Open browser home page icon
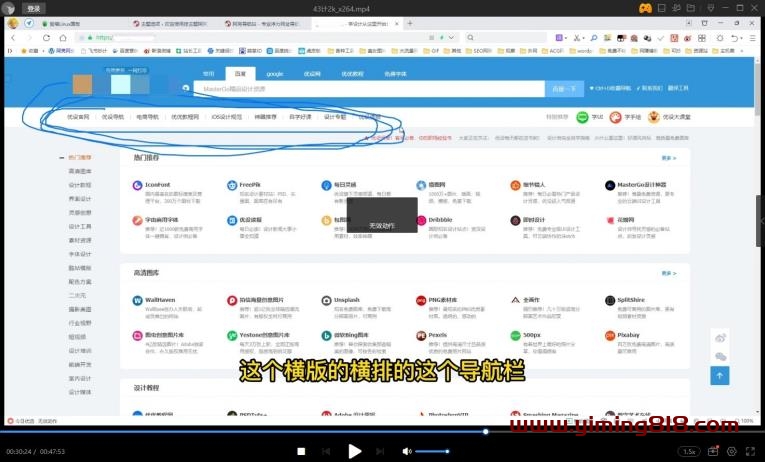Screen dimensions: 765x462 [63, 38]
